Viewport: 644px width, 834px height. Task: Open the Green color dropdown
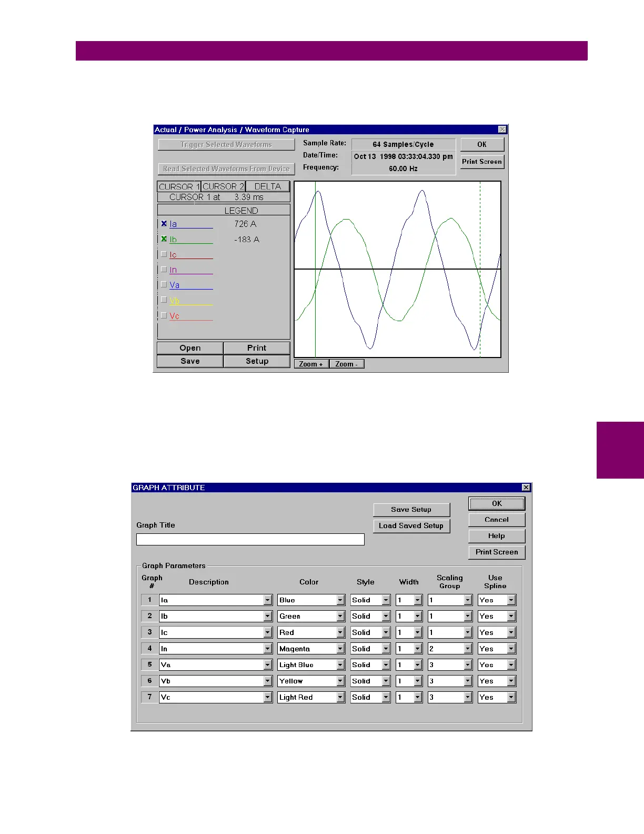[x=340, y=616]
